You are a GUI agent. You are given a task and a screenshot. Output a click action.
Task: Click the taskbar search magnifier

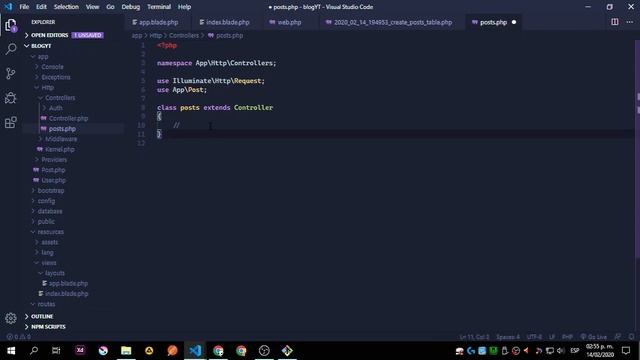(34, 351)
